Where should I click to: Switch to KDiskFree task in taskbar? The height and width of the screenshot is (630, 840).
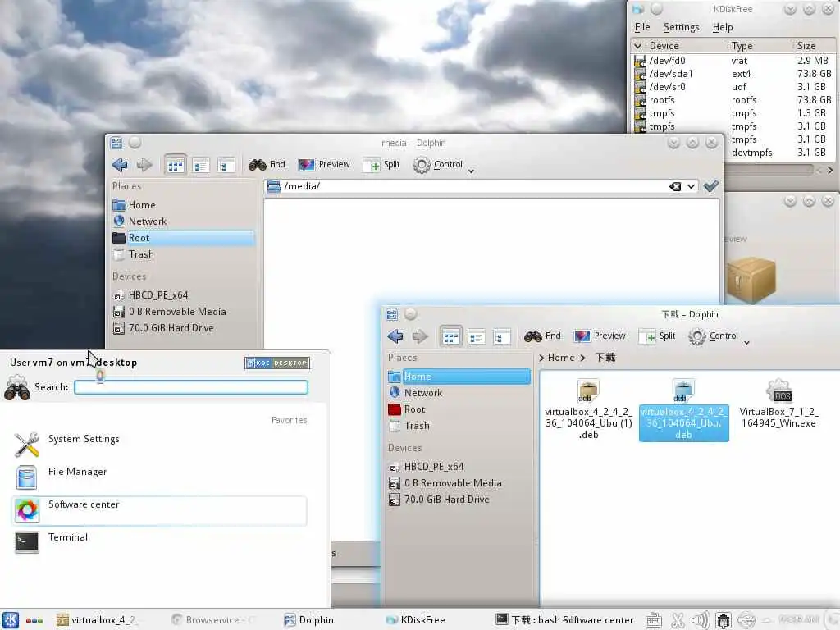tap(415, 620)
